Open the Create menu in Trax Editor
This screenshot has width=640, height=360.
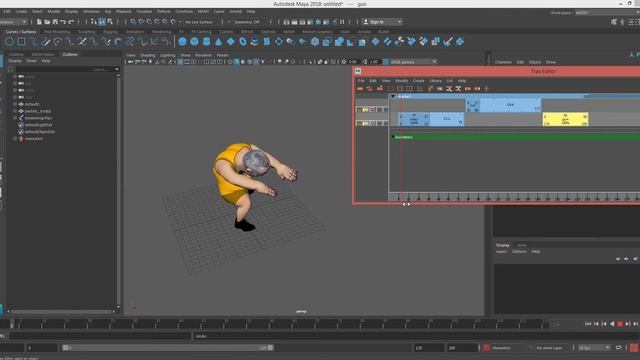point(418,81)
